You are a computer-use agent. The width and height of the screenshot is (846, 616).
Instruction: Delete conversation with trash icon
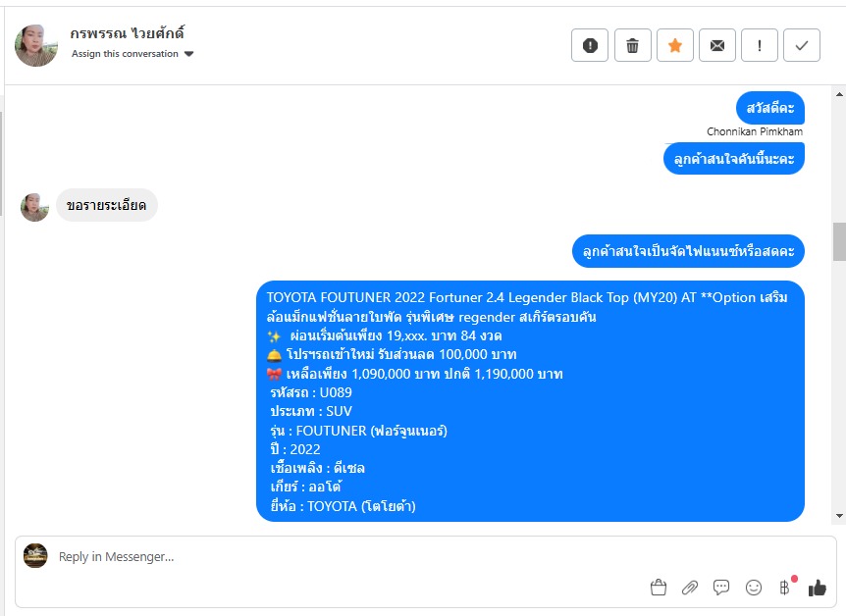click(x=632, y=45)
